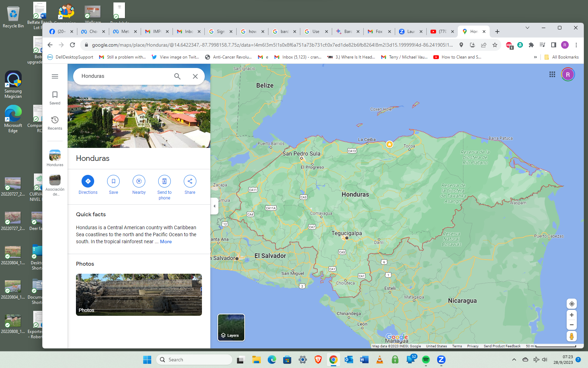The height and width of the screenshot is (368, 588).
Task: Open the Send Product Feedback link
Action: tap(502, 346)
